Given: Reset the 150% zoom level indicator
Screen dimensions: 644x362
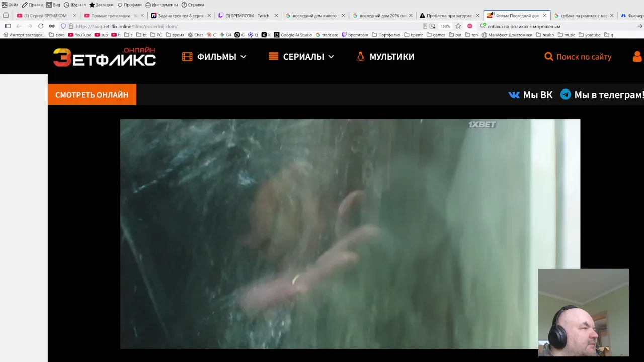Looking at the screenshot, I should click(445, 26).
